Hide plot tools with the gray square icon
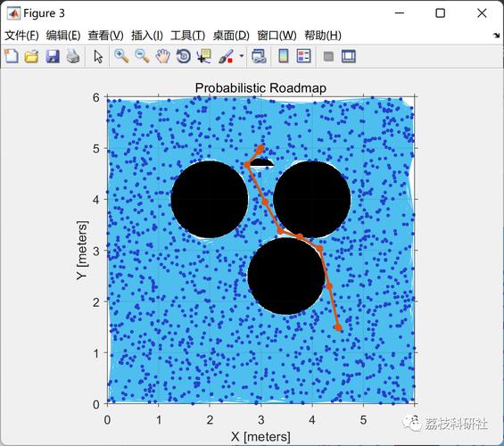The image size is (504, 446). (328, 56)
